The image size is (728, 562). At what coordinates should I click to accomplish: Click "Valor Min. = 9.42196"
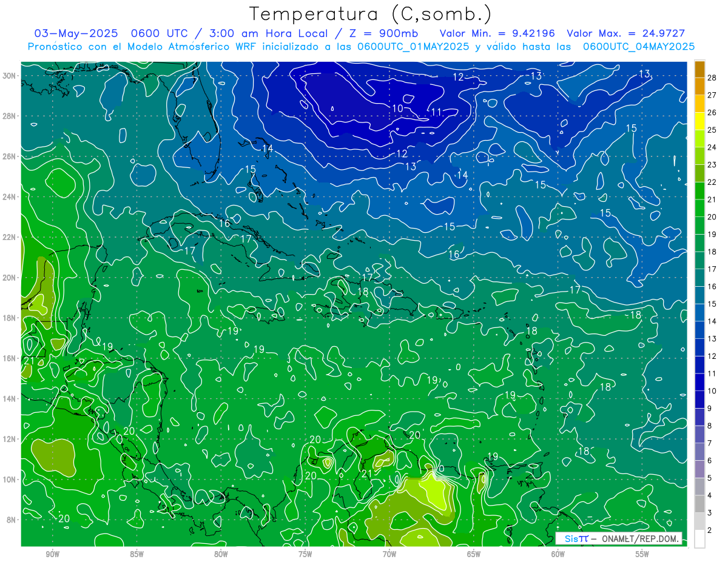tap(497, 33)
